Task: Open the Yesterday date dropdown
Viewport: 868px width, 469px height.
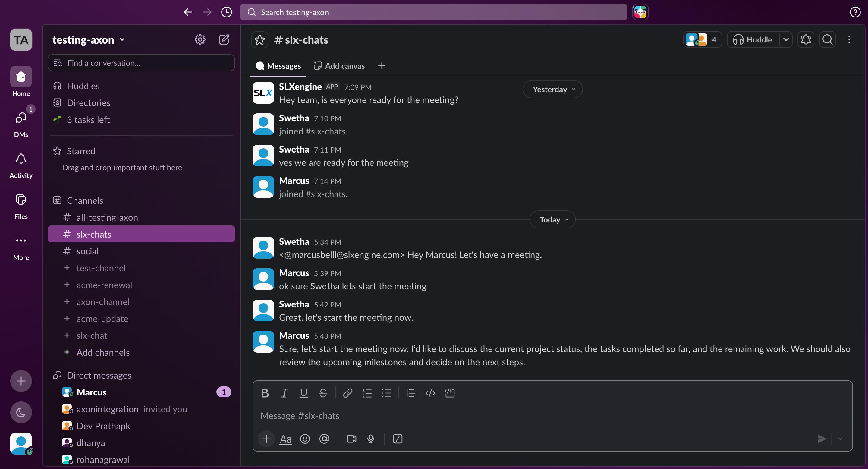Action: coord(552,89)
